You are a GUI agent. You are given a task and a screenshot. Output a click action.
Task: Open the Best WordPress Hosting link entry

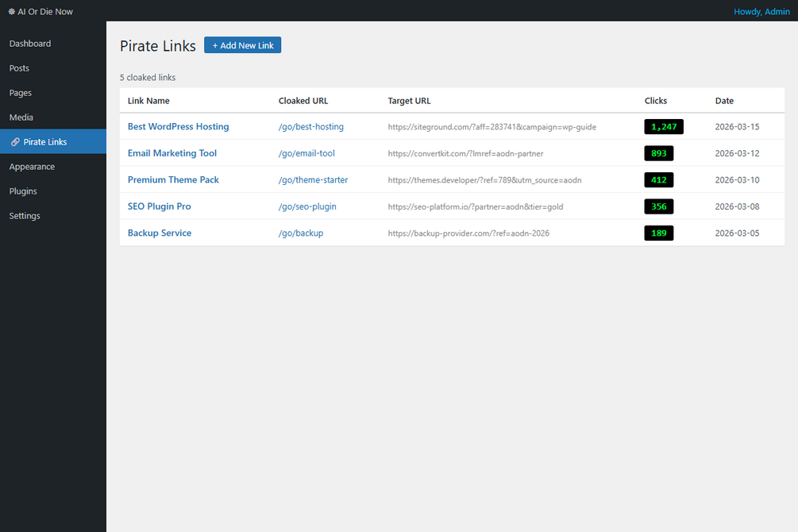click(x=178, y=126)
